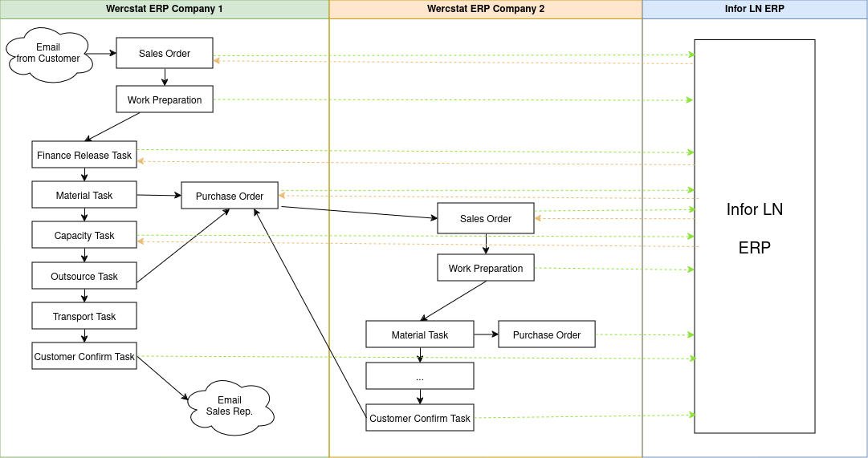The image size is (868, 458).
Task: Select Wercstat ERP Company 2 lane header
Action: coord(486,9)
